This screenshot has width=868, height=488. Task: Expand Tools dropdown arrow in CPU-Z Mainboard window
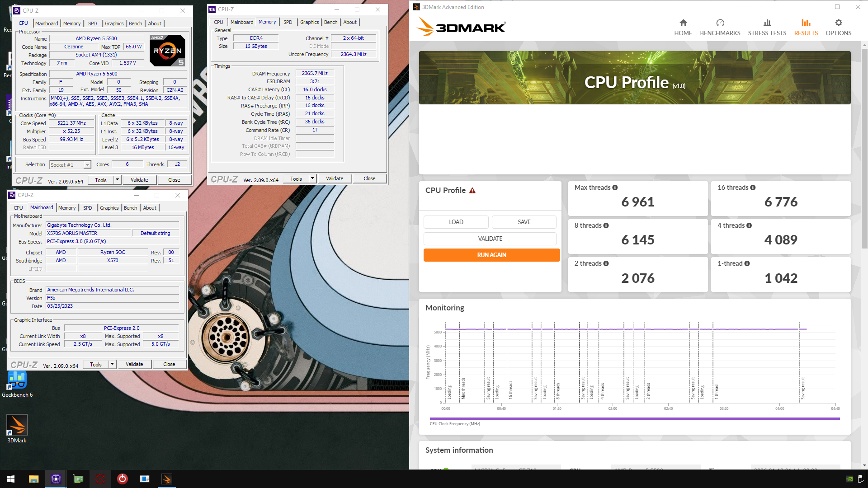coord(112,364)
